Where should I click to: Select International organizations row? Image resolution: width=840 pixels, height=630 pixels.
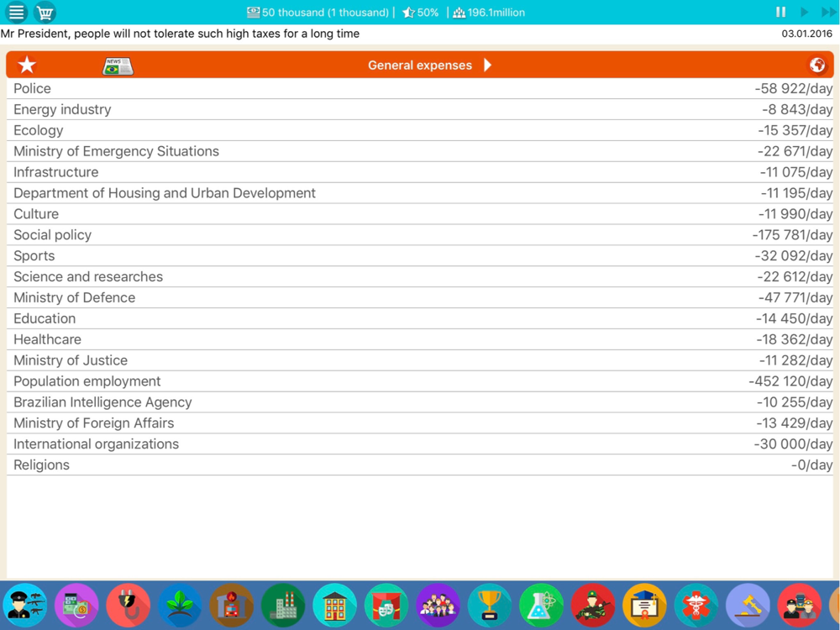coord(420,444)
